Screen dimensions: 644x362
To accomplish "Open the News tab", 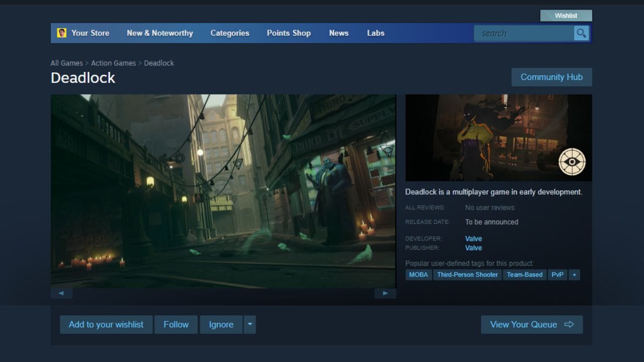I will [339, 33].
